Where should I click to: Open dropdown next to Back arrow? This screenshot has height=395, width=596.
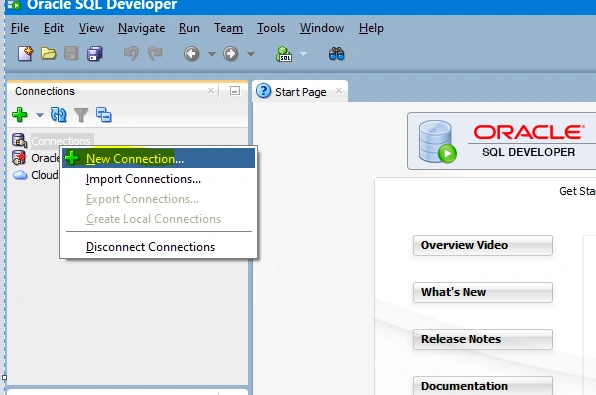pos(212,54)
